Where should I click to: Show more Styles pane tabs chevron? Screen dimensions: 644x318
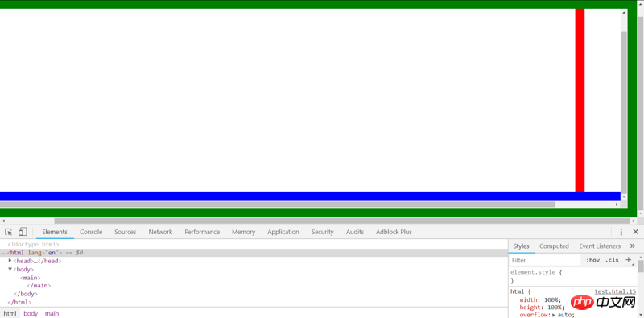pos(633,246)
